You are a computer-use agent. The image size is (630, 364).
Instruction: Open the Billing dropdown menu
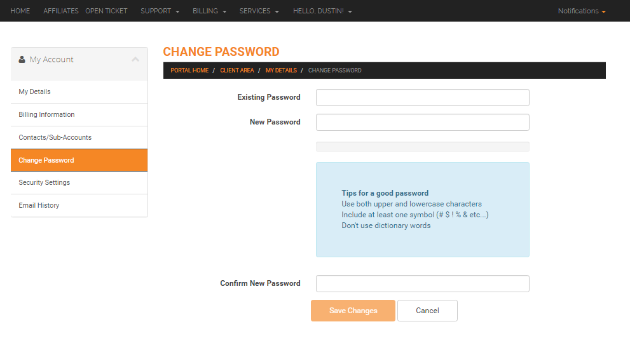[209, 11]
